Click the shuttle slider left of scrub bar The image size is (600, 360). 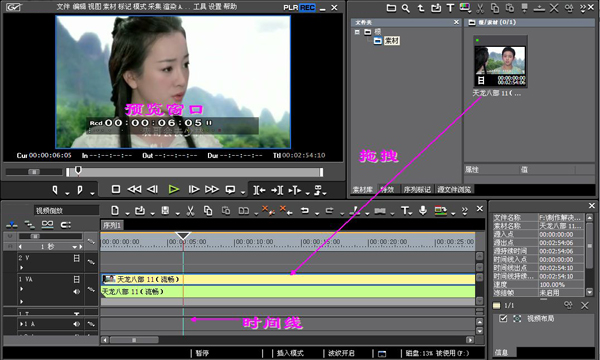(34, 172)
